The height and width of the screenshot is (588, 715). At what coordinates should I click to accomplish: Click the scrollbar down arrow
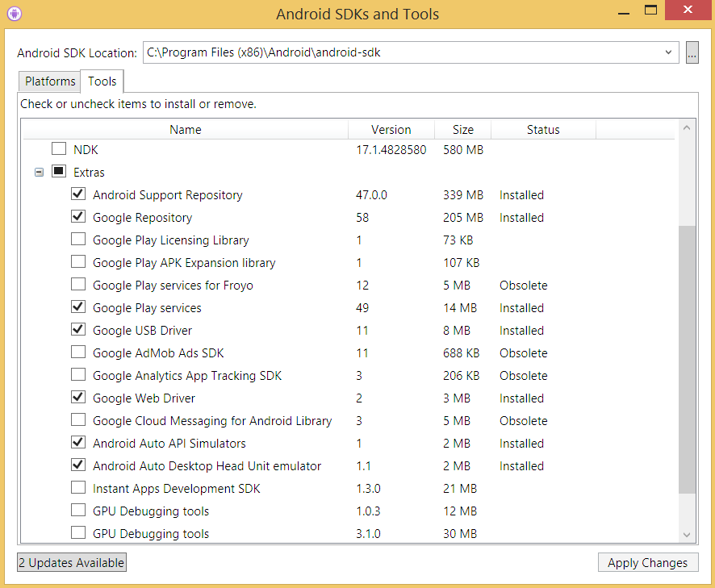687,534
